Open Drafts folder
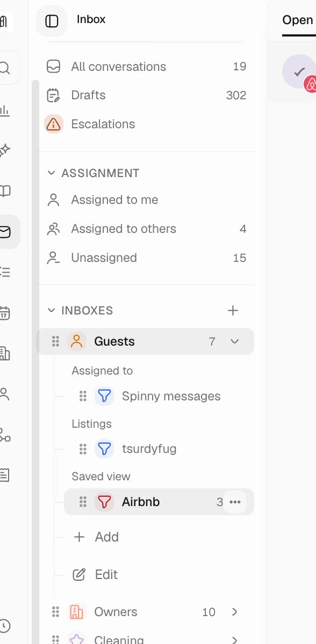 146,95
